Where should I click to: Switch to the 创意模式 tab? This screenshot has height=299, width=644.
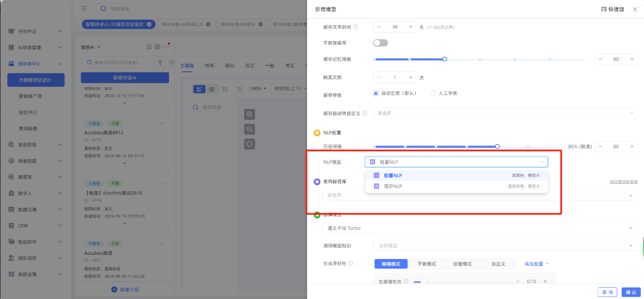[x=462, y=264]
